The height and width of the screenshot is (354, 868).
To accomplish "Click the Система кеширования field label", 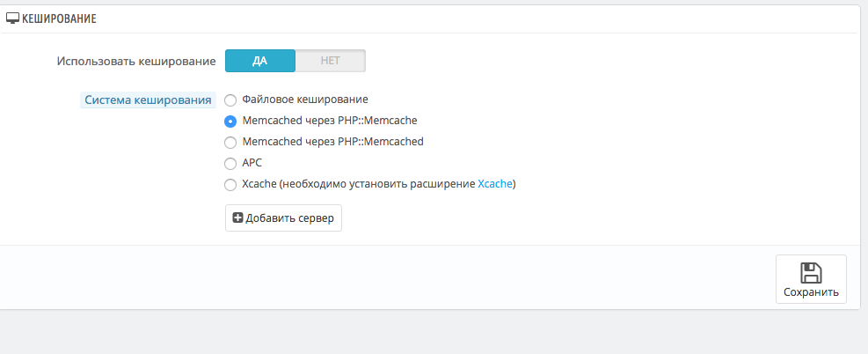I will tap(148, 100).
